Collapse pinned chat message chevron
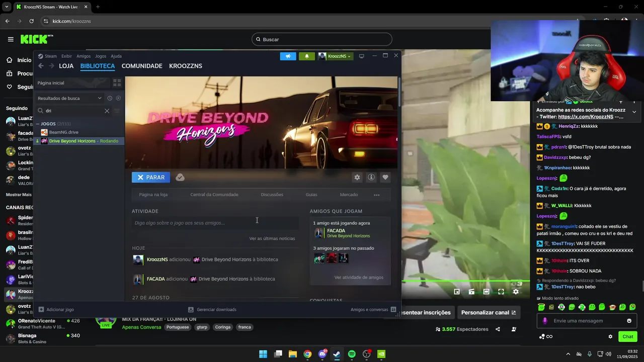The width and height of the screenshot is (644, 362). coord(634,112)
